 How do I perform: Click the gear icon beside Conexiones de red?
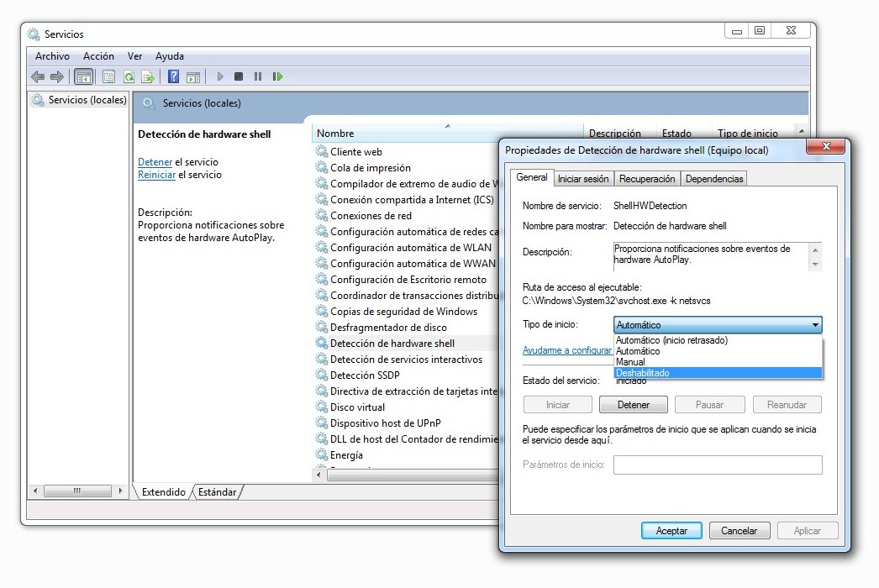pyautogui.click(x=322, y=215)
